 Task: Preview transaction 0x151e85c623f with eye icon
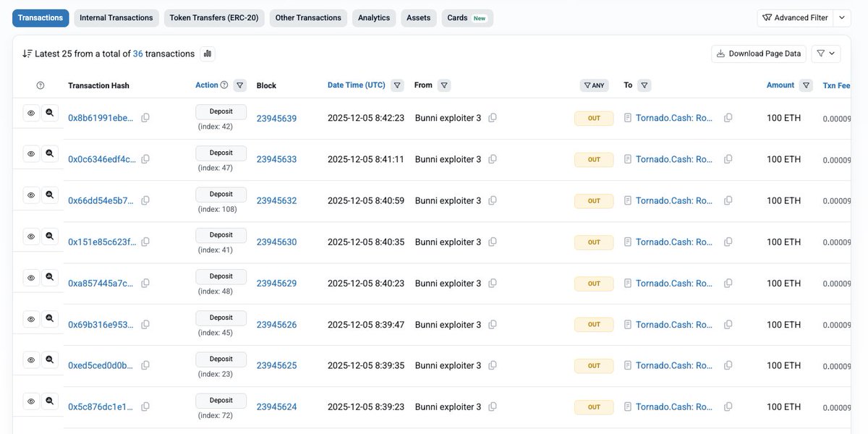point(31,237)
